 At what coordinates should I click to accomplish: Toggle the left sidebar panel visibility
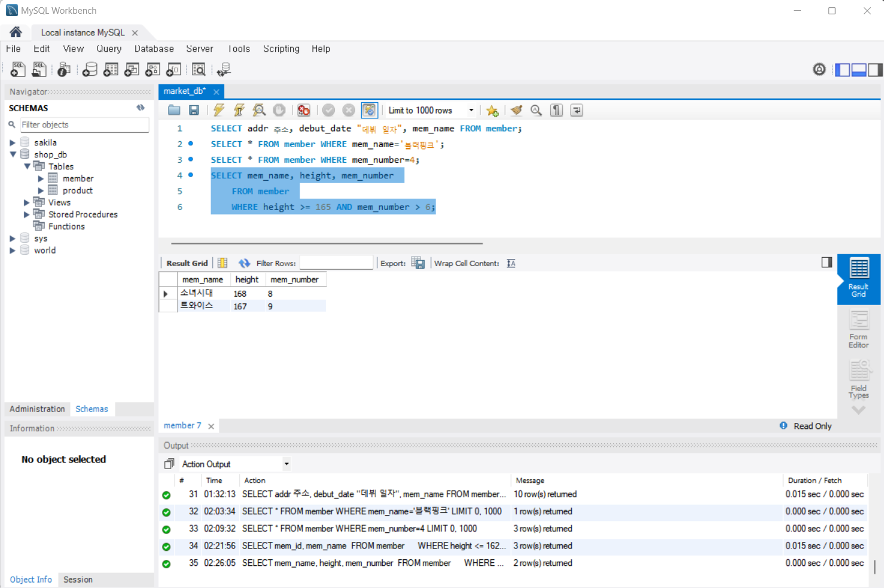click(842, 70)
